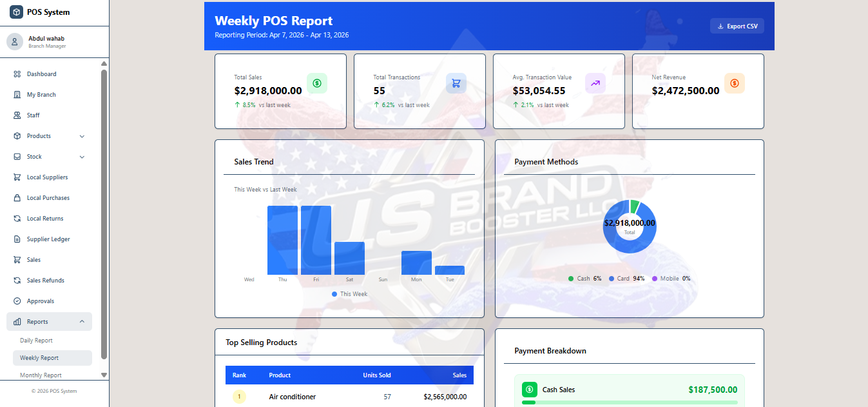Expand the Stock submenu chevron
Screen dimensions: 868x407
click(82, 157)
